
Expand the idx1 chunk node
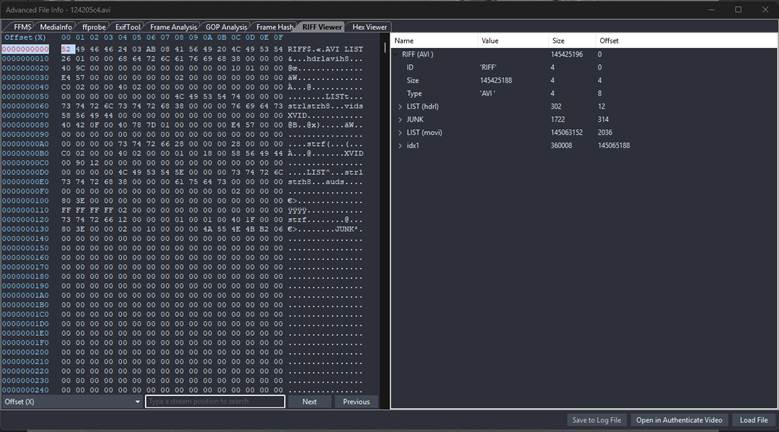[400, 145]
